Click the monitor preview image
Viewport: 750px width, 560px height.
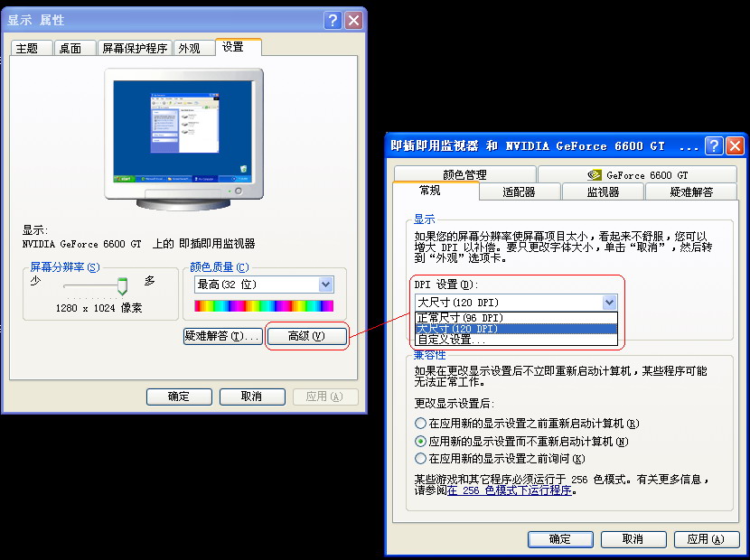tap(183, 139)
